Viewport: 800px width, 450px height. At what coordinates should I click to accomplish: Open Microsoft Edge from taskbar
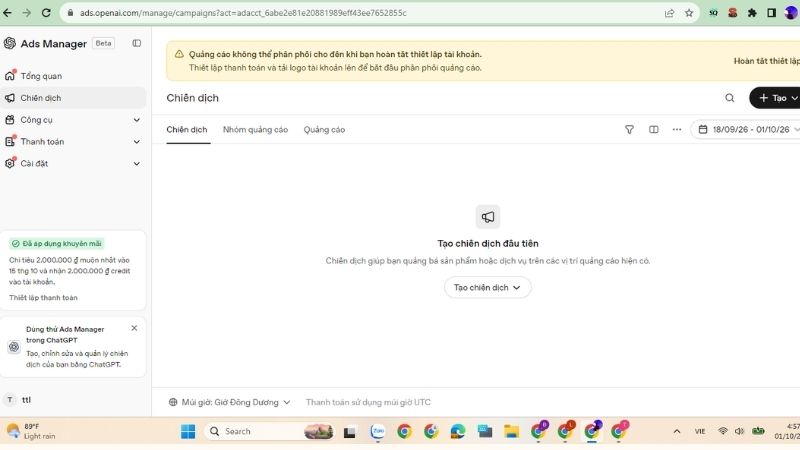[x=458, y=432]
